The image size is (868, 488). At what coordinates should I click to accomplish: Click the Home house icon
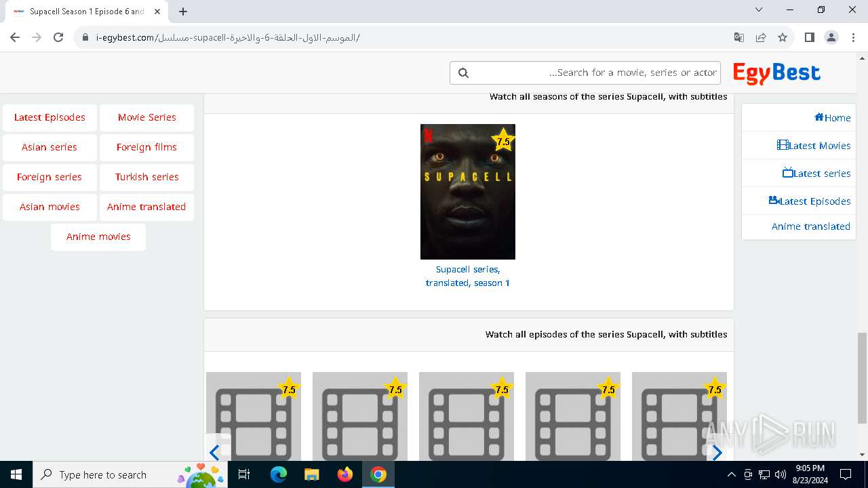pos(819,117)
